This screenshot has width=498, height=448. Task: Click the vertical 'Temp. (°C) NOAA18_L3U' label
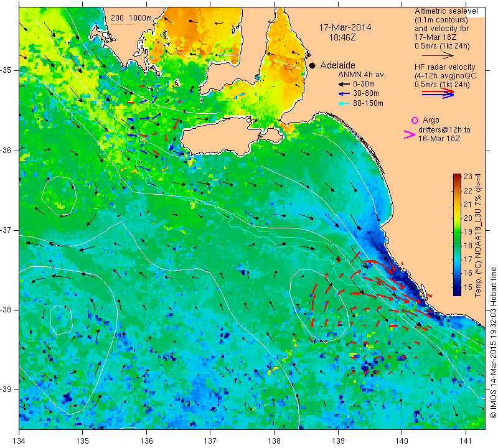coord(477,235)
